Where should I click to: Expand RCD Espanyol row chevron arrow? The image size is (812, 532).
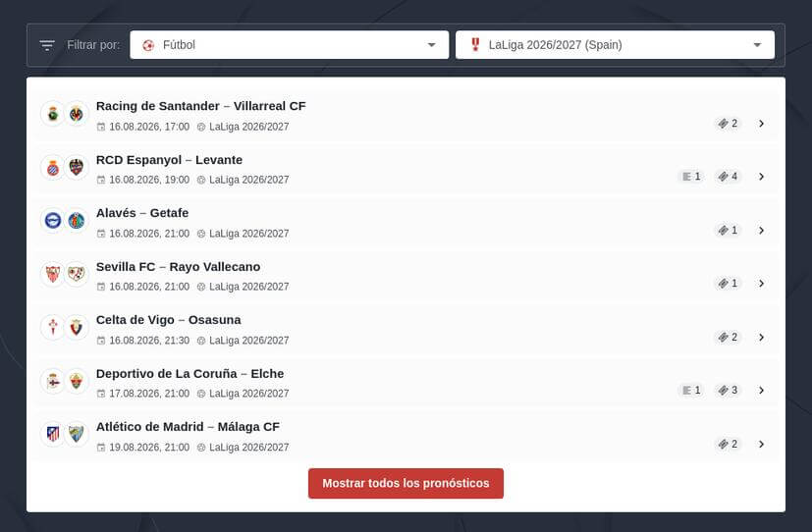pyautogui.click(x=761, y=177)
